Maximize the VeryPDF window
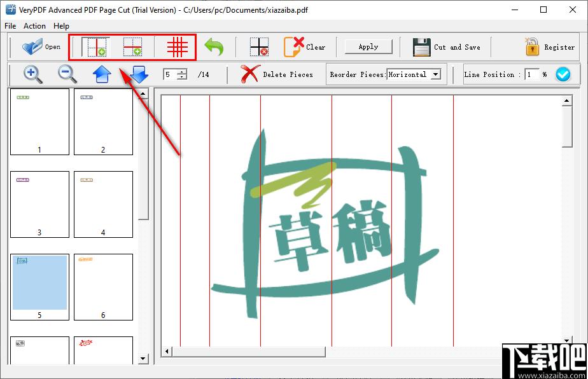Image resolution: width=588 pixels, height=379 pixels. pos(543,10)
